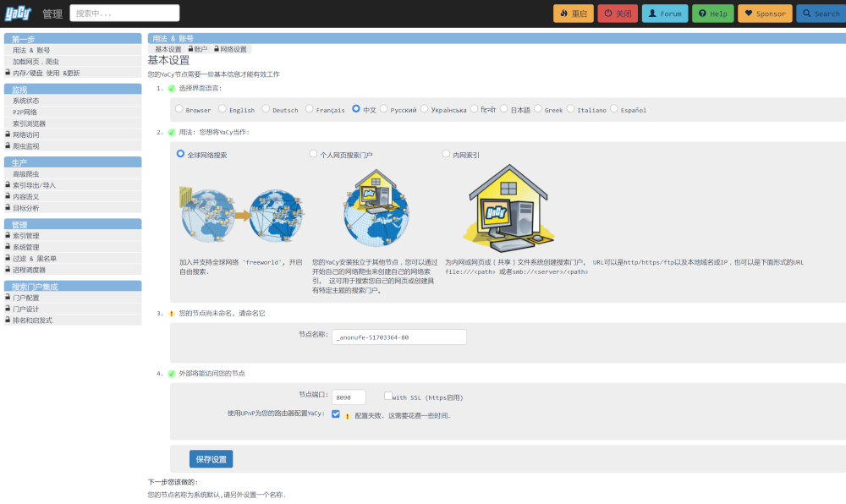Choose the 个人网页搜索门户 usage option
The height and width of the screenshot is (504, 846).
coord(314,155)
